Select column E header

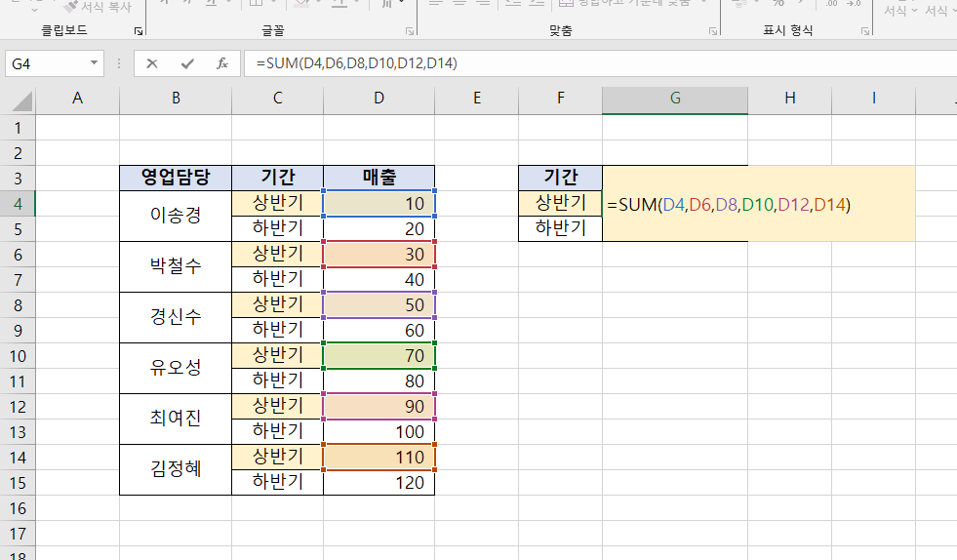pos(477,99)
